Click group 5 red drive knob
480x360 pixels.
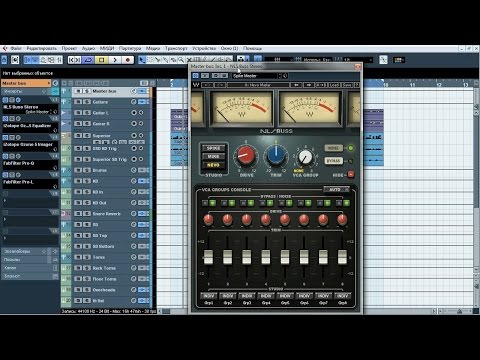285,219
